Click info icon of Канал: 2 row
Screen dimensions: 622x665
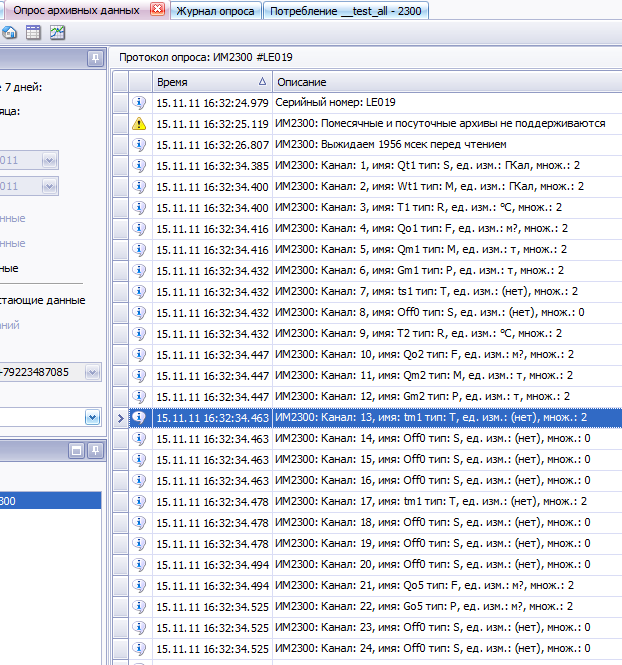[x=139, y=187]
